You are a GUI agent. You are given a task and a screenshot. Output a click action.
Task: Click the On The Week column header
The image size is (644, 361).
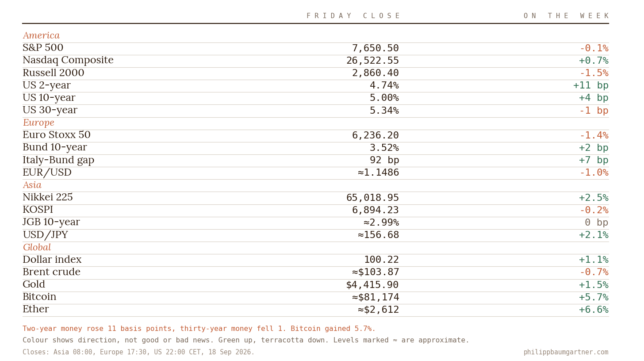pos(566,16)
